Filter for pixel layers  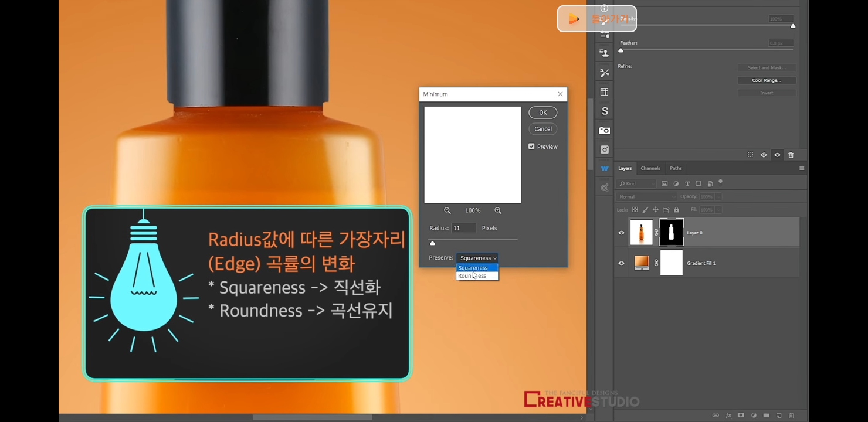click(x=664, y=183)
